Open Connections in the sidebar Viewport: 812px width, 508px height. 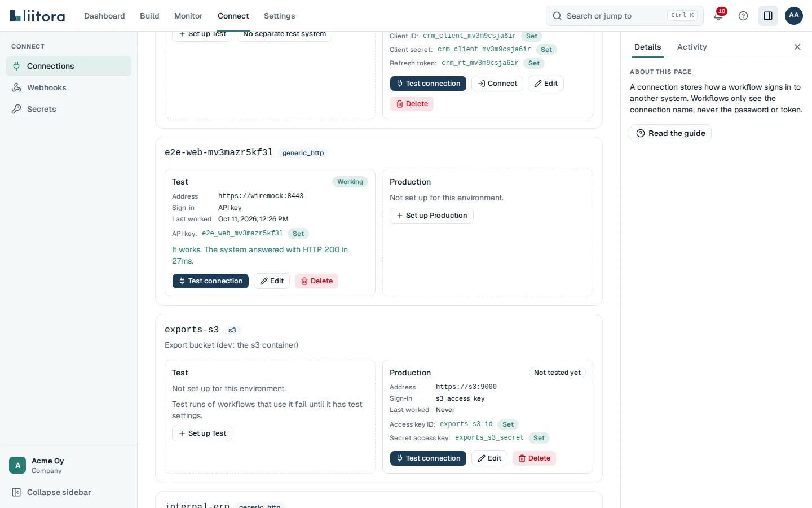68,66
